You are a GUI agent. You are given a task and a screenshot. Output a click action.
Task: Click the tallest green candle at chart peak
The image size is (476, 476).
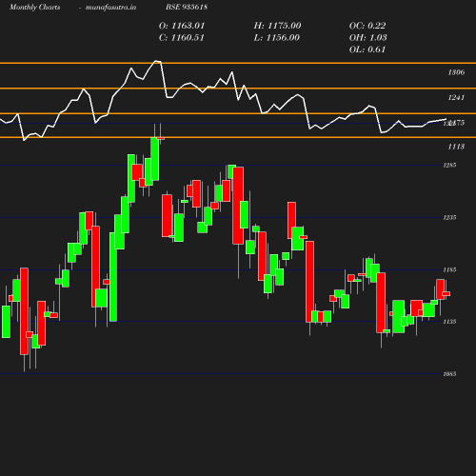tap(155, 159)
